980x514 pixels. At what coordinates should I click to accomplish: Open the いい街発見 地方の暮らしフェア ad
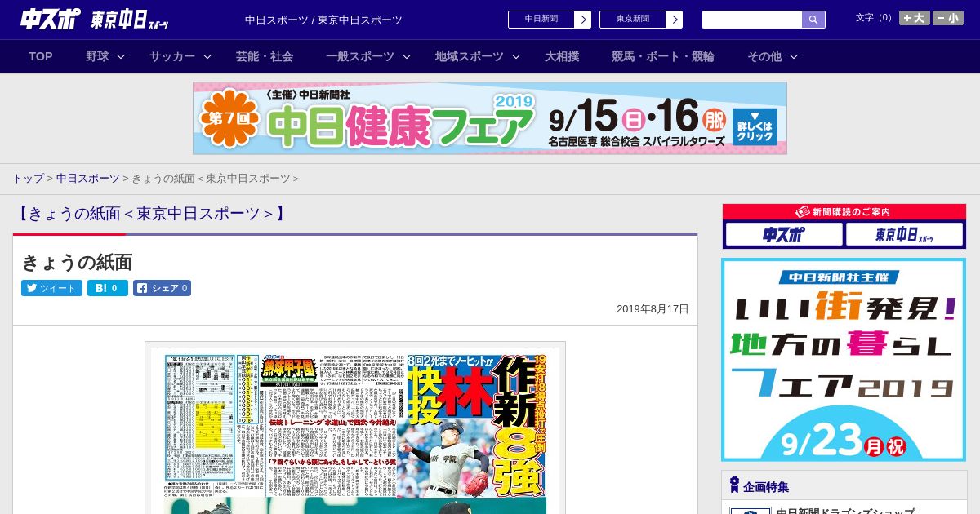pyautogui.click(x=844, y=360)
